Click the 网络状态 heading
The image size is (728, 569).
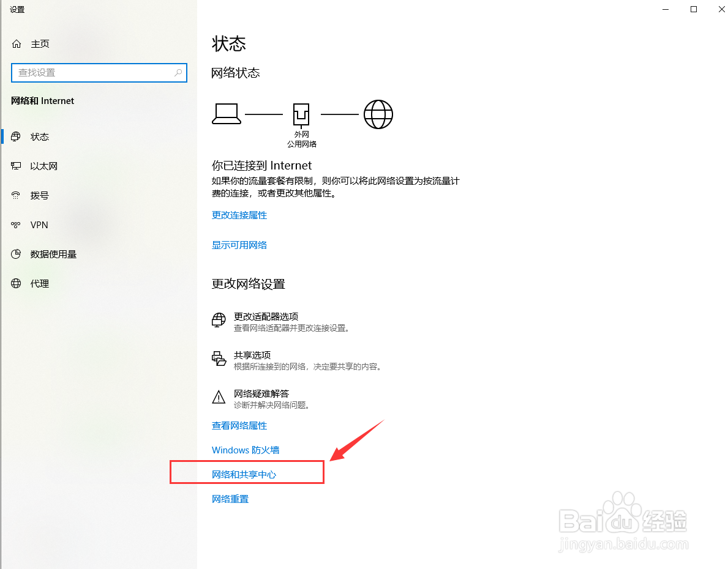tap(235, 73)
